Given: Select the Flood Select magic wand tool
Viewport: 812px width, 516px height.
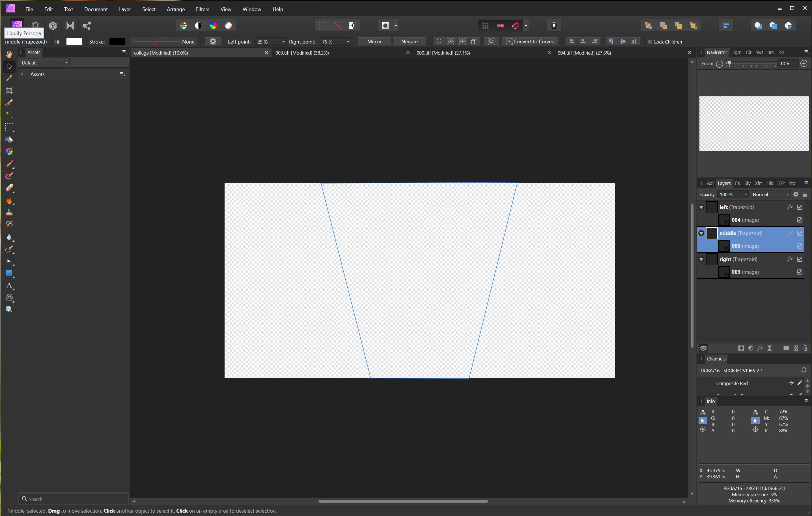Looking at the screenshot, I should click(x=9, y=115).
